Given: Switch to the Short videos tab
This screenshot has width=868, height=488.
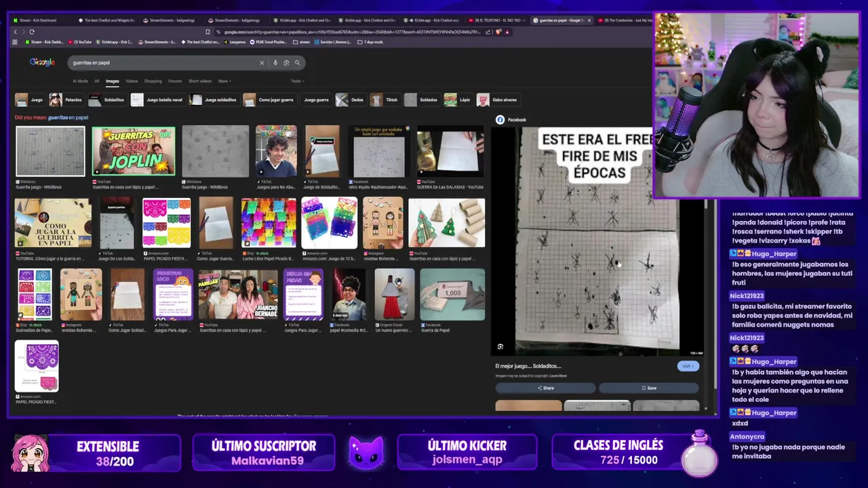Looking at the screenshot, I should pyautogui.click(x=200, y=81).
